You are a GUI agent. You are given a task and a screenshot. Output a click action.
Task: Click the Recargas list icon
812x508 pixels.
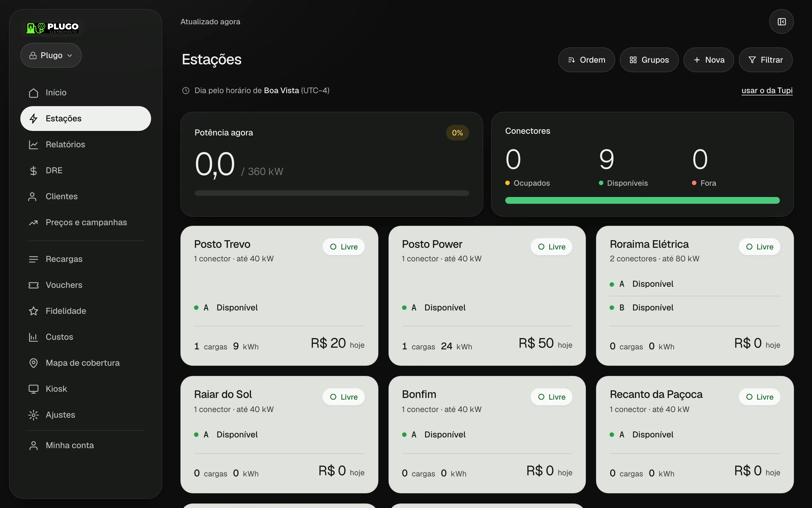point(33,259)
